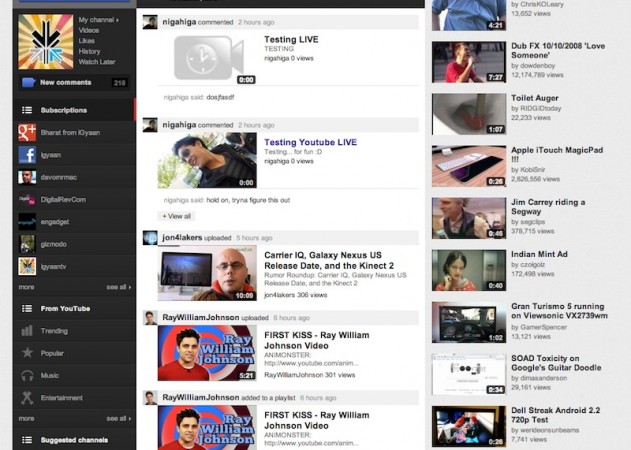The image size is (631, 450).
Task: Click the Facebook icon for Igyaan
Action: point(27,154)
